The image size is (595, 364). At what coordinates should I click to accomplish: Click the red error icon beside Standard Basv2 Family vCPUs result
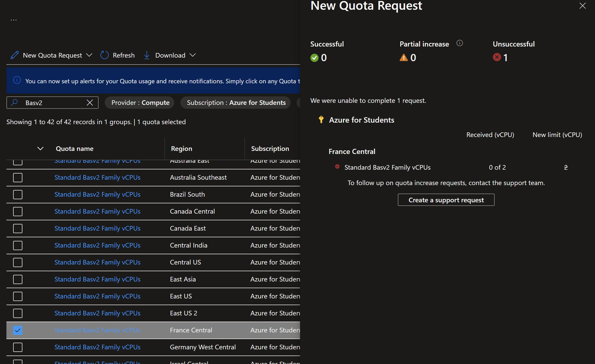coord(337,167)
